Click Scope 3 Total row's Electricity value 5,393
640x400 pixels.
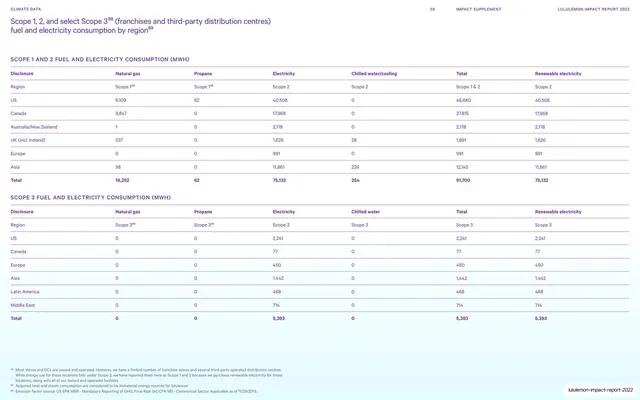pyautogui.click(x=279, y=318)
